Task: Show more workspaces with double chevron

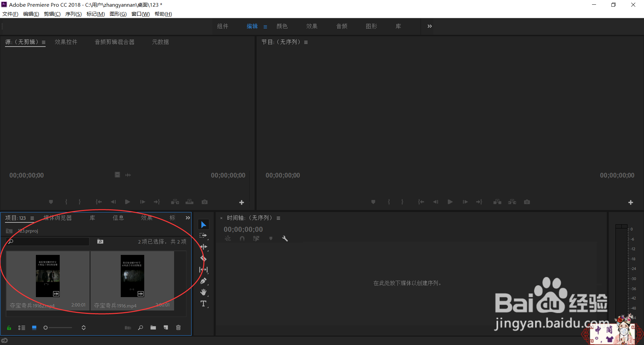Action: click(x=430, y=26)
